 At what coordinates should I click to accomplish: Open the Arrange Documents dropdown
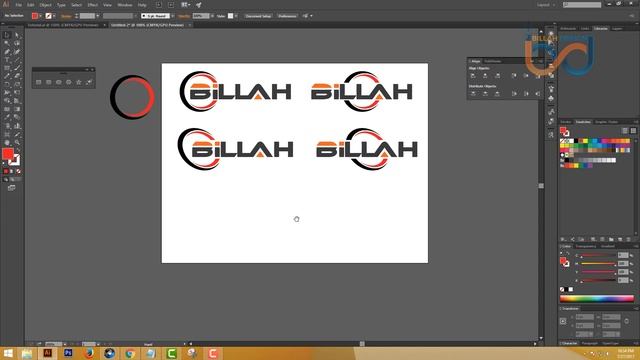pyautogui.click(x=185, y=5)
